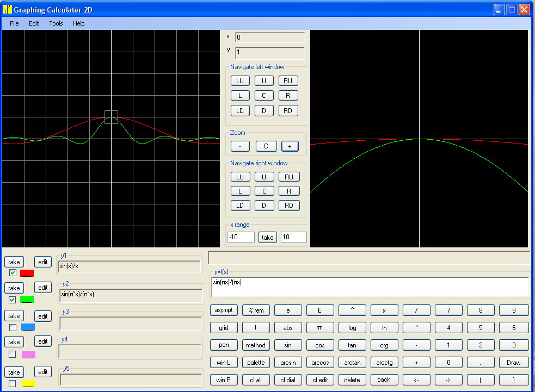
Task: Click RD in Navigate left window
Action: tap(288, 110)
